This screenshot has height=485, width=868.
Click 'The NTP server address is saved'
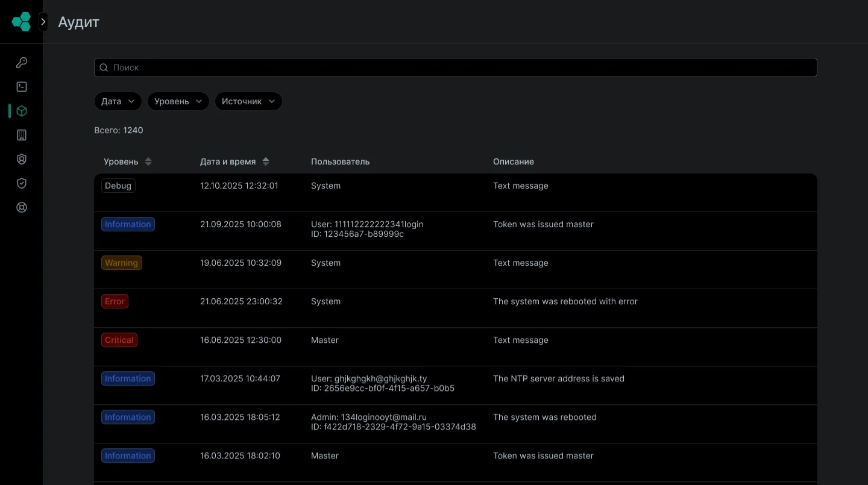tap(559, 378)
